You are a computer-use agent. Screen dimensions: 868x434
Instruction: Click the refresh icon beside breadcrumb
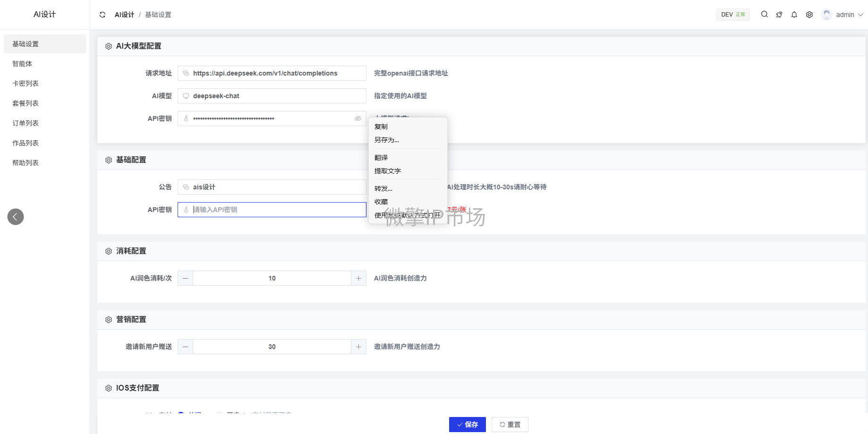(102, 15)
